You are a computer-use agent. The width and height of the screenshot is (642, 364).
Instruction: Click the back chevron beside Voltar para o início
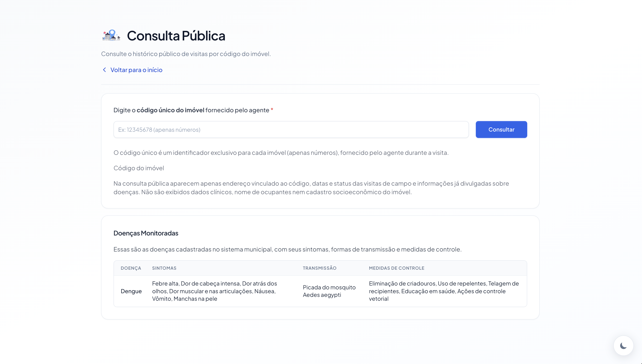click(105, 70)
